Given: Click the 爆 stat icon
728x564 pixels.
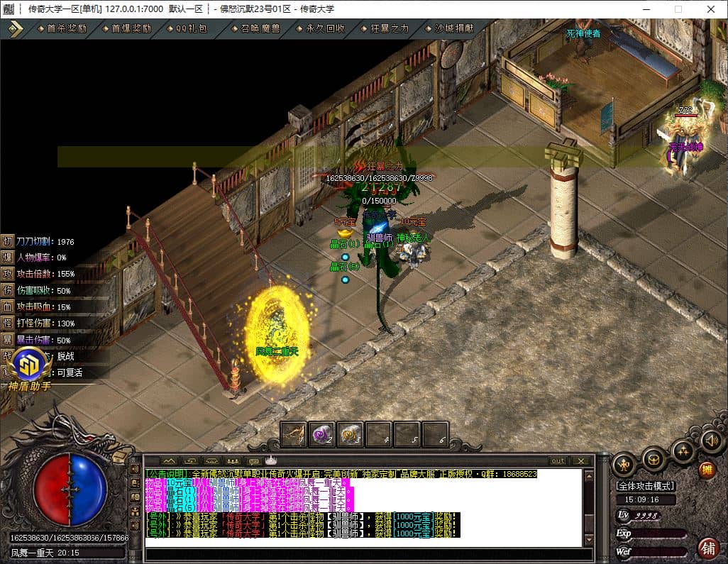Looking at the screenshot, I should pos(7,257).
